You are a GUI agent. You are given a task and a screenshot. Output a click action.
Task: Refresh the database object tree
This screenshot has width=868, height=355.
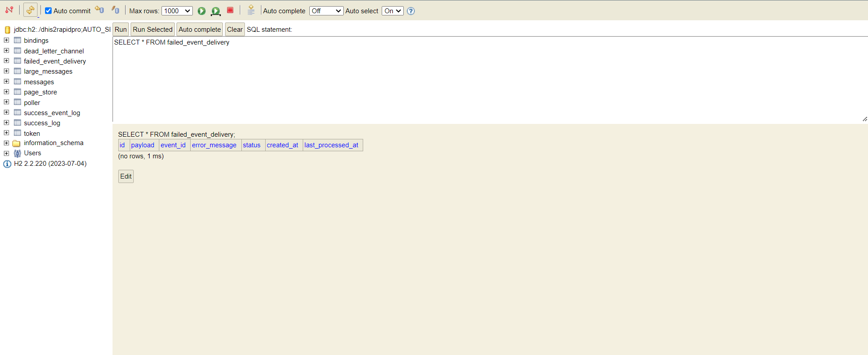click(30, 10)
